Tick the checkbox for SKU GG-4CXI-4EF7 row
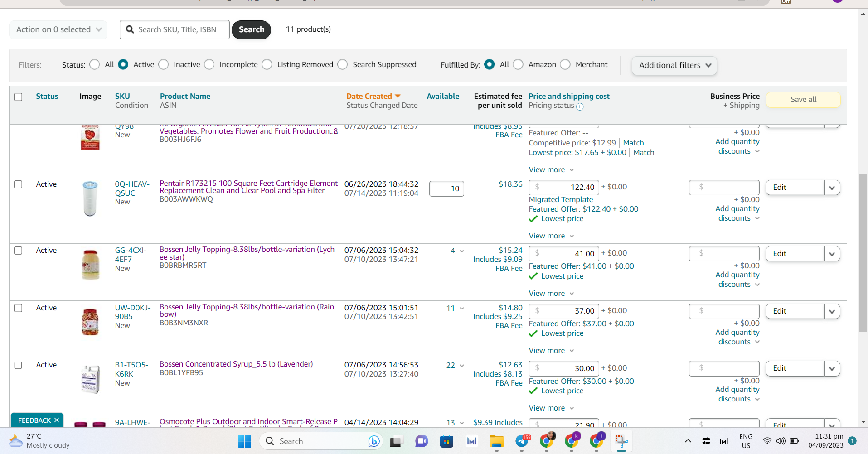Image resolution: width=868 pixels, height=454 pixels. click(18, 251)
